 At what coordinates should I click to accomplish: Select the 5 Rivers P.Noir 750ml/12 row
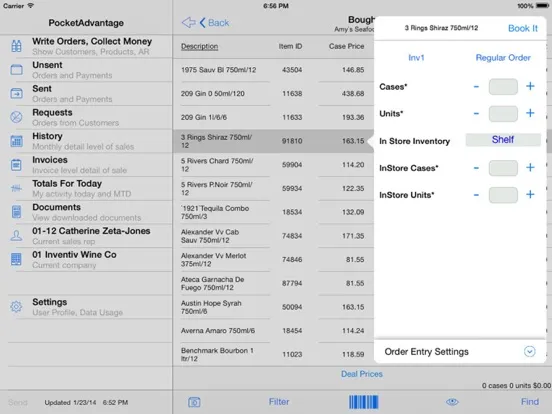[x=273, y=188]
